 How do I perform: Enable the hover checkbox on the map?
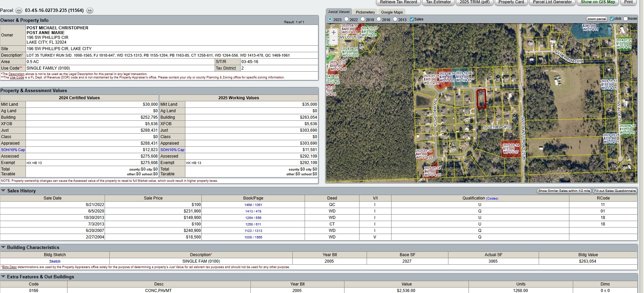tap(626, 19)
